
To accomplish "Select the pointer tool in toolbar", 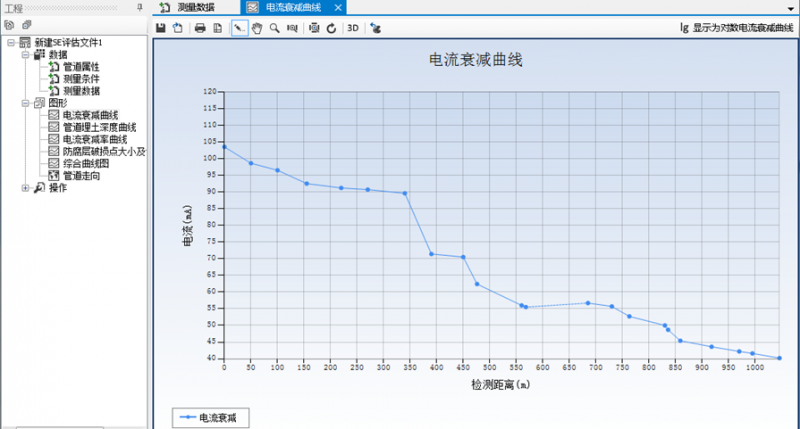I will (x=239, y=28).
